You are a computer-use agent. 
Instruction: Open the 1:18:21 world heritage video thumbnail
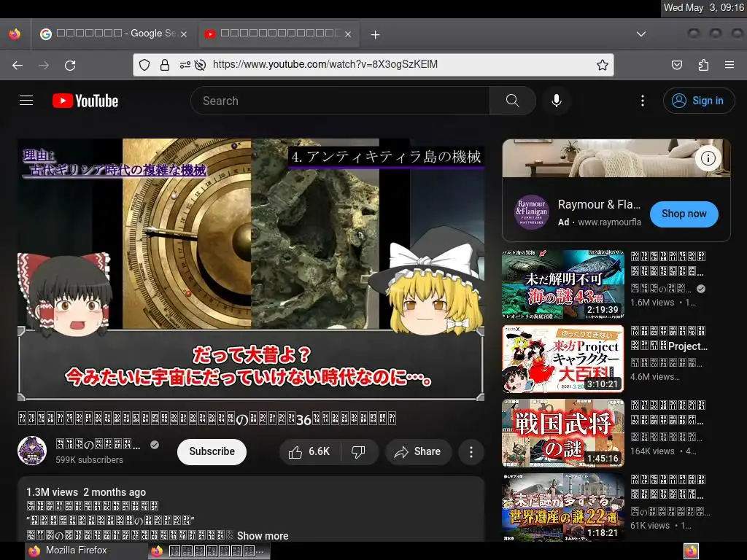pyautogui.click(x=562, y=507)
